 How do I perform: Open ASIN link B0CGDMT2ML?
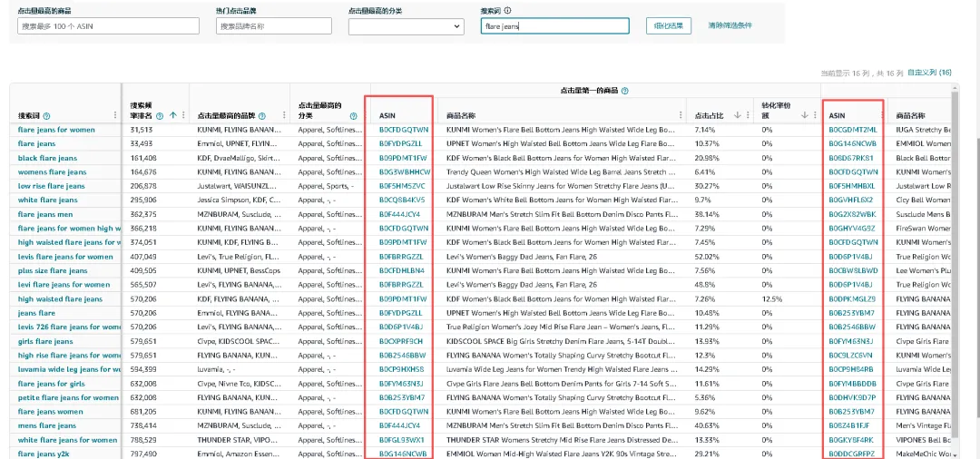click(x=853, y=130)
